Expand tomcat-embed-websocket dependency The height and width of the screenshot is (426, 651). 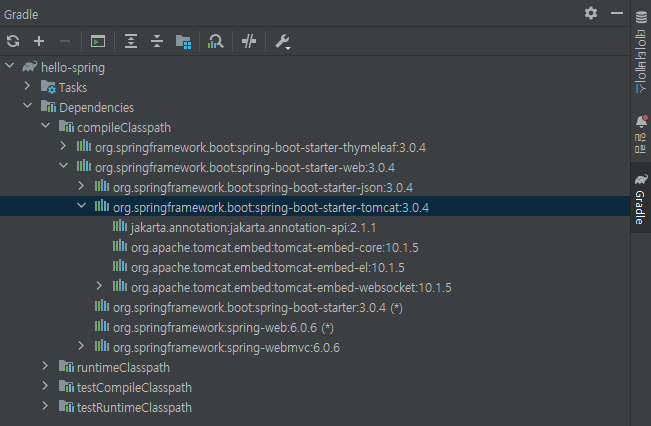point(99,285)
